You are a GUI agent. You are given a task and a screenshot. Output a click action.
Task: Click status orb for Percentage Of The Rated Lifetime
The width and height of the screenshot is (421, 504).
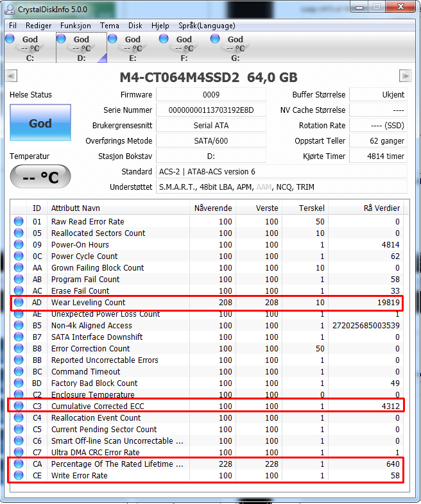tap(19, 464)
